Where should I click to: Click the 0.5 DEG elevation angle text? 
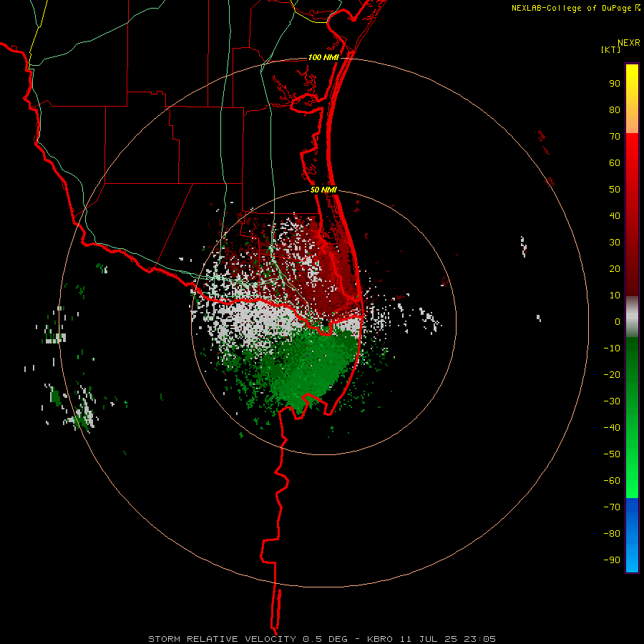[325, 639]
